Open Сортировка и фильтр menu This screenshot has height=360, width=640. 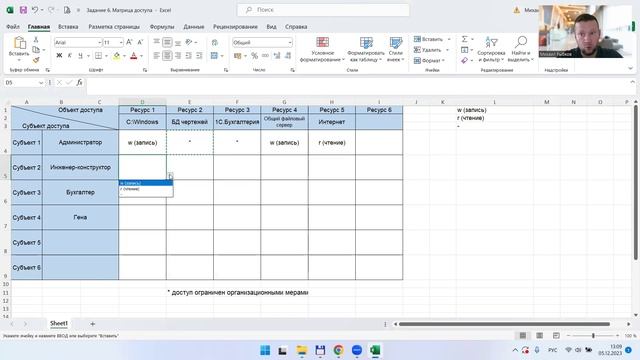point(491,49)
